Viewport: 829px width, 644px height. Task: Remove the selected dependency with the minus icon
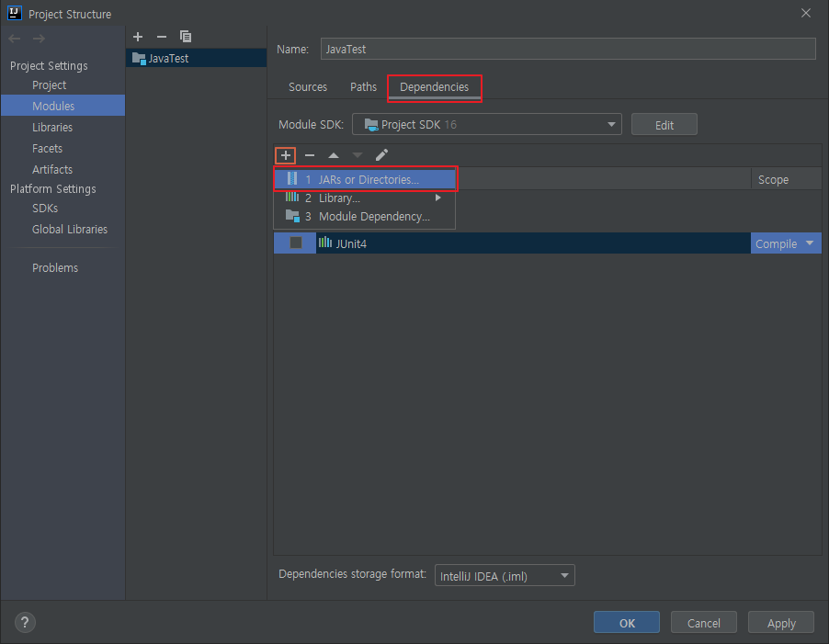pyautogui.click(x=310, y=155)
